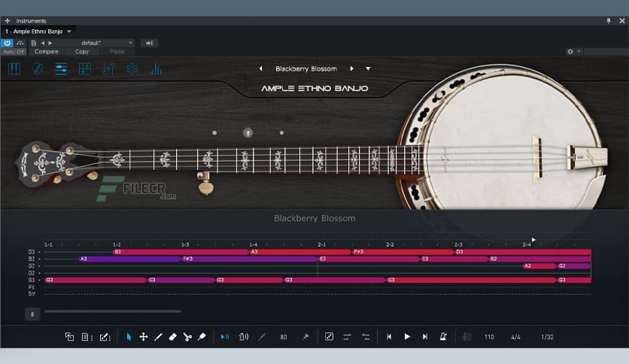Toggle the host sync waveform icon
Viewport: 629px width, 364px height.
(466, 337)
